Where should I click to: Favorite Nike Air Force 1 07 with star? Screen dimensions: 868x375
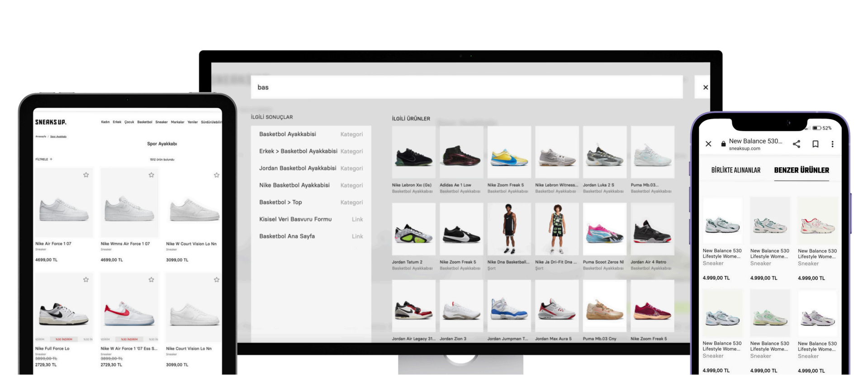(x=86, y=175)
